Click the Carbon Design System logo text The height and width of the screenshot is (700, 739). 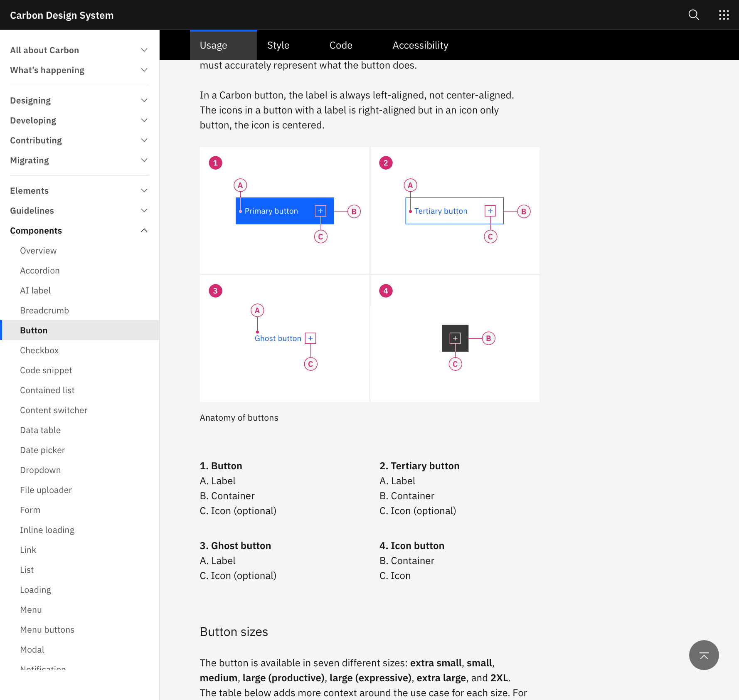tap(62, 15)
